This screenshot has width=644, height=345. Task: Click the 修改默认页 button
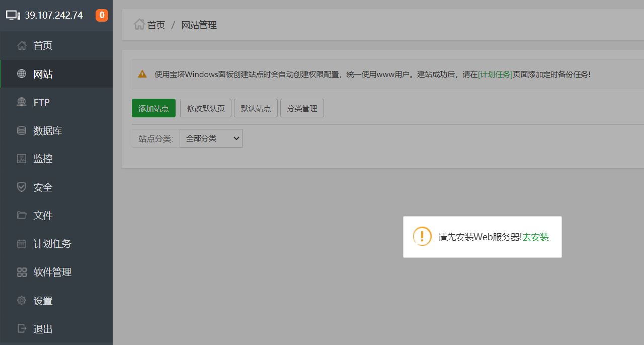206,108
